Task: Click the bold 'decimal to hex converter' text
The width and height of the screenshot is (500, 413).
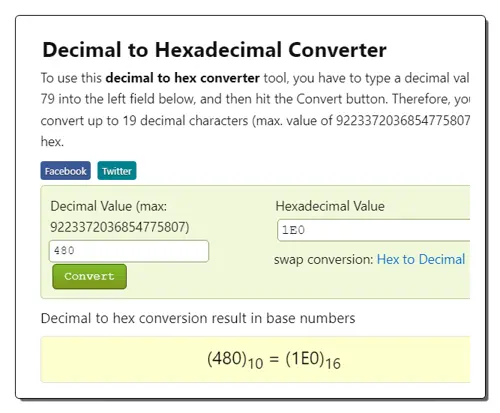Action: 182,78
